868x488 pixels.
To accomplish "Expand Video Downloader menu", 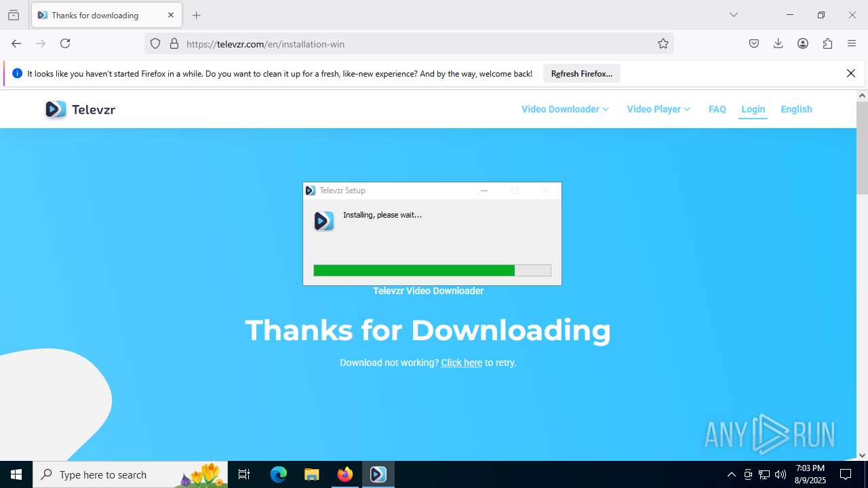I will 565,109.
